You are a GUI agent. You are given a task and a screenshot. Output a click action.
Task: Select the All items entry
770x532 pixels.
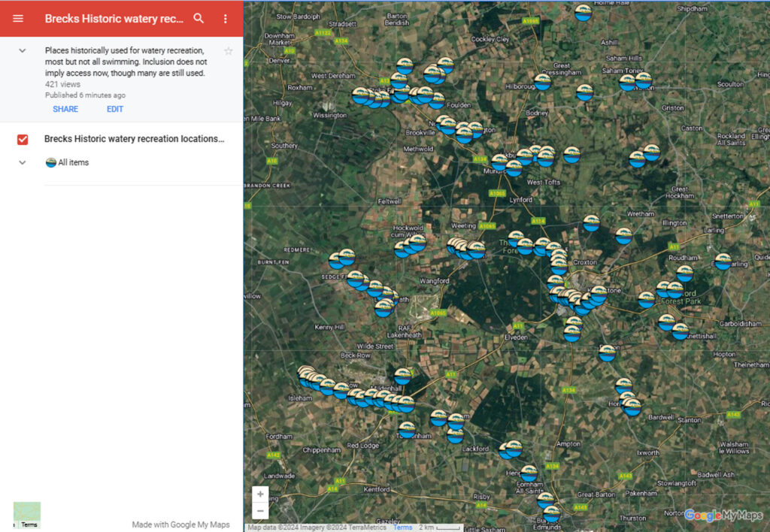click(73, 162)
